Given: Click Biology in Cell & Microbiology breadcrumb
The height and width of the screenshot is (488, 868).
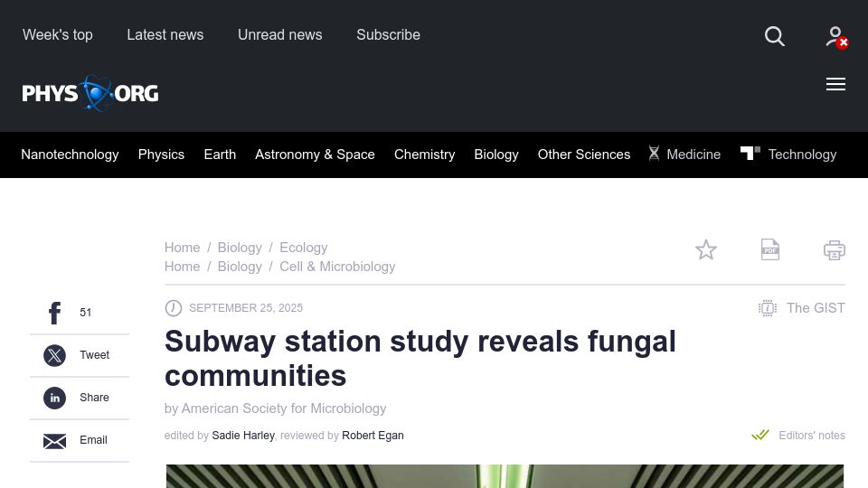Looking at the screenshot, I should [240, 267].
